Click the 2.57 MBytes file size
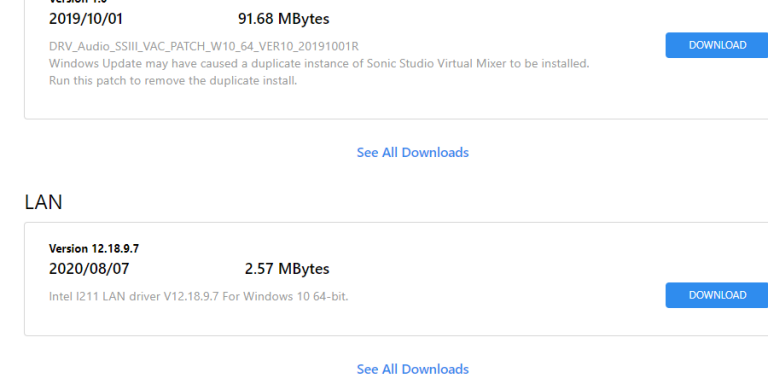The height and width of the screenshot is (384, 768). [x=287, y=268]
